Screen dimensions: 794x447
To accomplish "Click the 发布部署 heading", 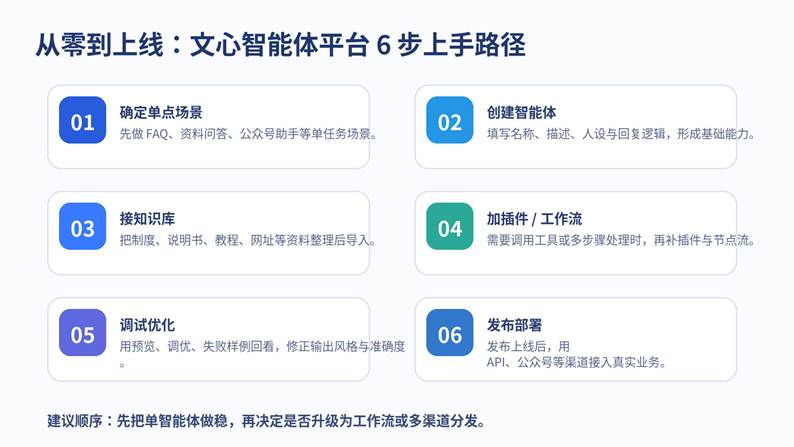I will point(514,324).
